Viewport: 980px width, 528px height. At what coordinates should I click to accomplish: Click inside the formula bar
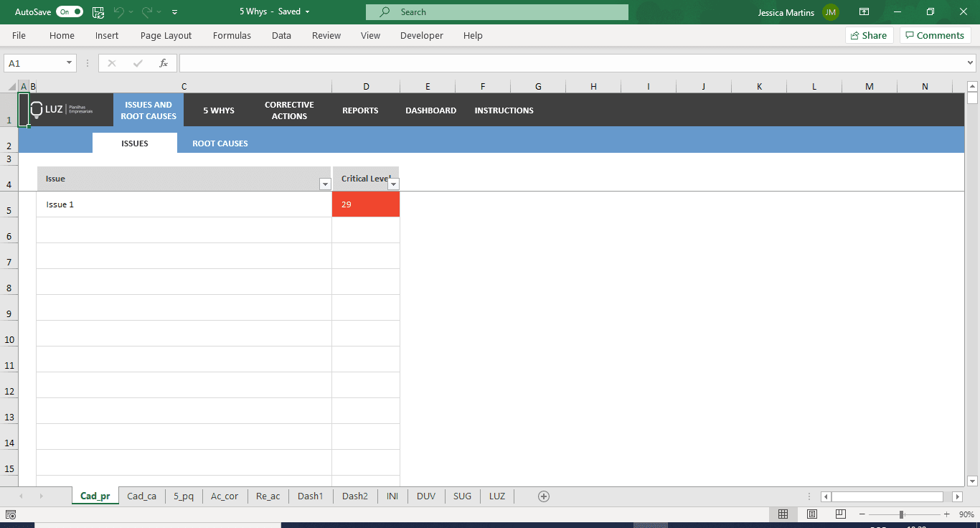502,62
